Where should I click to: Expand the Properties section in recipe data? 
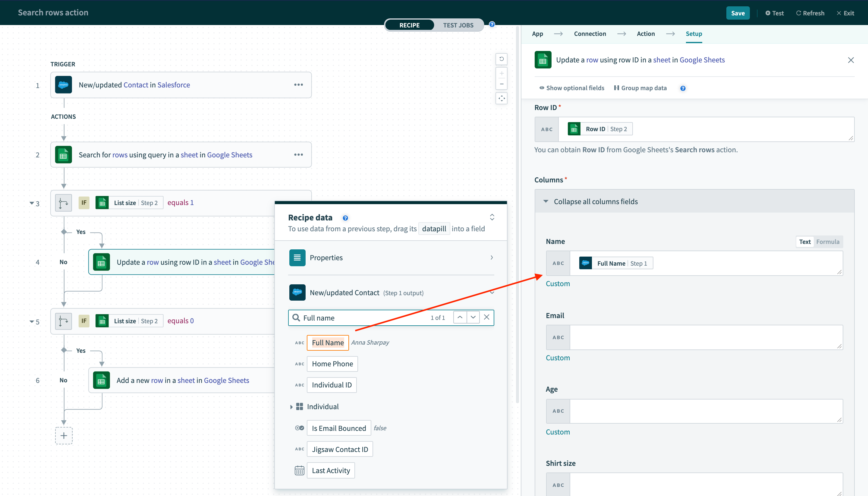point(491,257)
